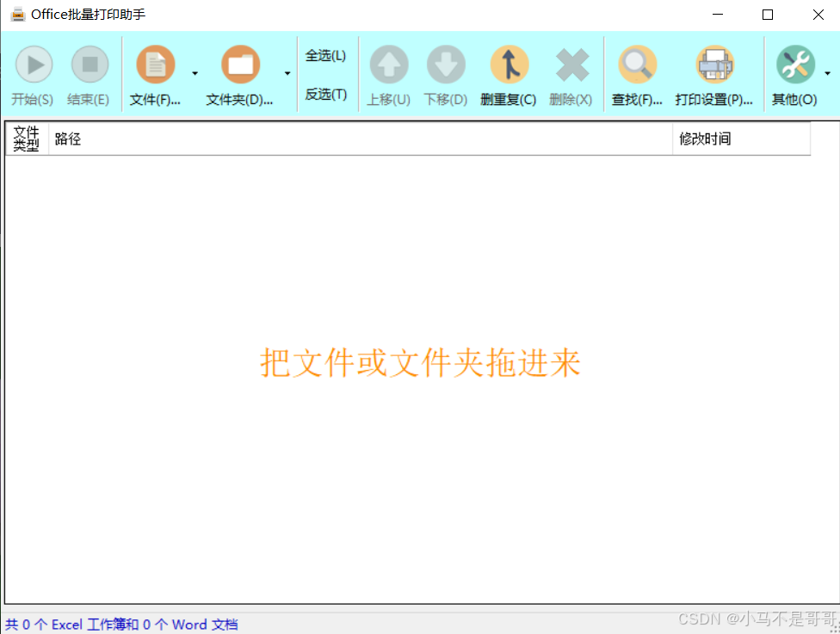The width and height of the screenshot is (840, 634).
Task: Open 打印设置(P) printer settings icon
Action: (714, 65)
